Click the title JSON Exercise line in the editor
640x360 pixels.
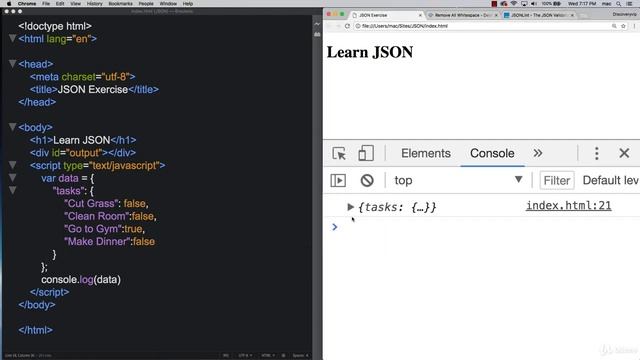pyautogui.click(x=94, y=89)
